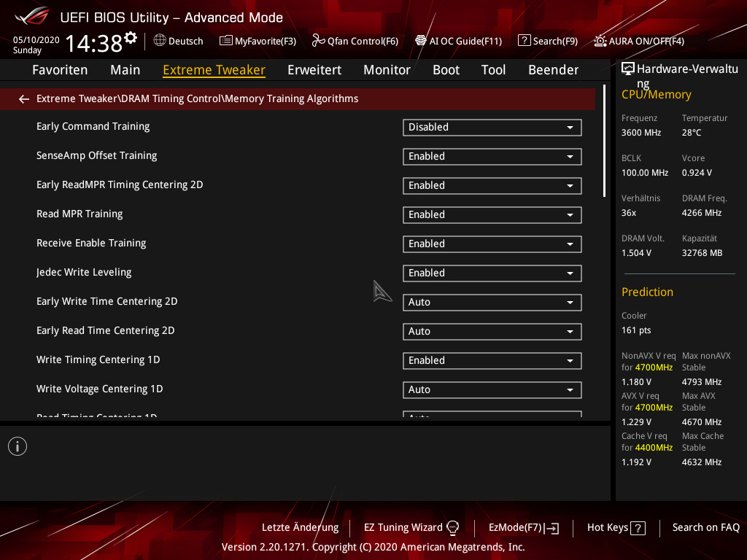Click the info circle icon
The image size is (747, 560).
tap(18, 446)
